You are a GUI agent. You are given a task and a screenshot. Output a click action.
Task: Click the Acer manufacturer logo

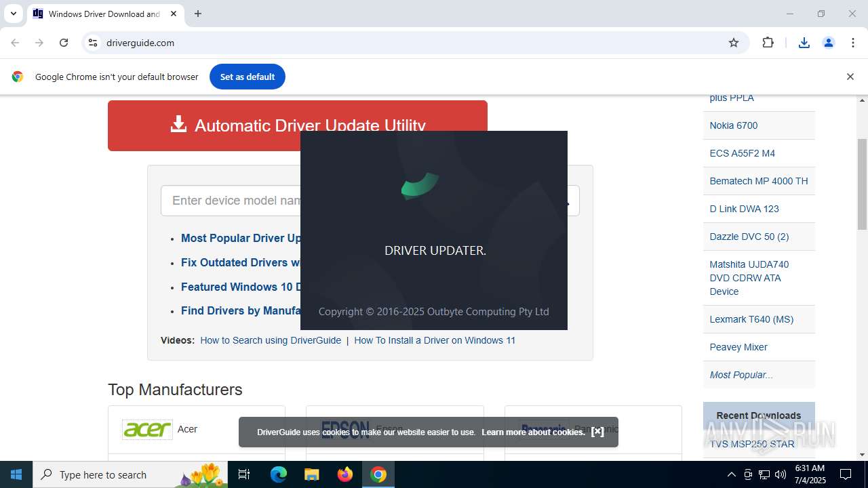point(147,429)
